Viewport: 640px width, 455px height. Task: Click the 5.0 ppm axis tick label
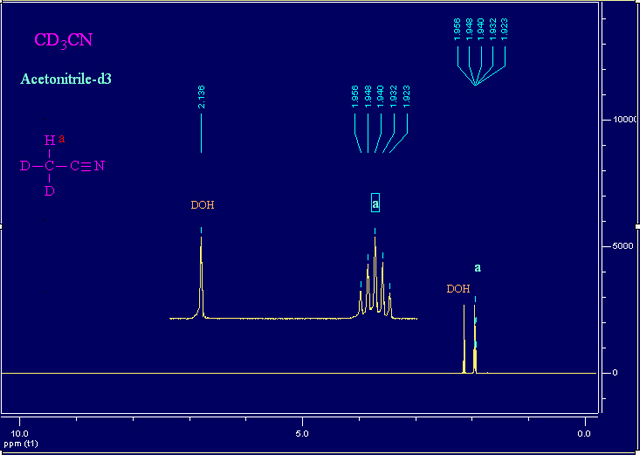pos(302,433)
